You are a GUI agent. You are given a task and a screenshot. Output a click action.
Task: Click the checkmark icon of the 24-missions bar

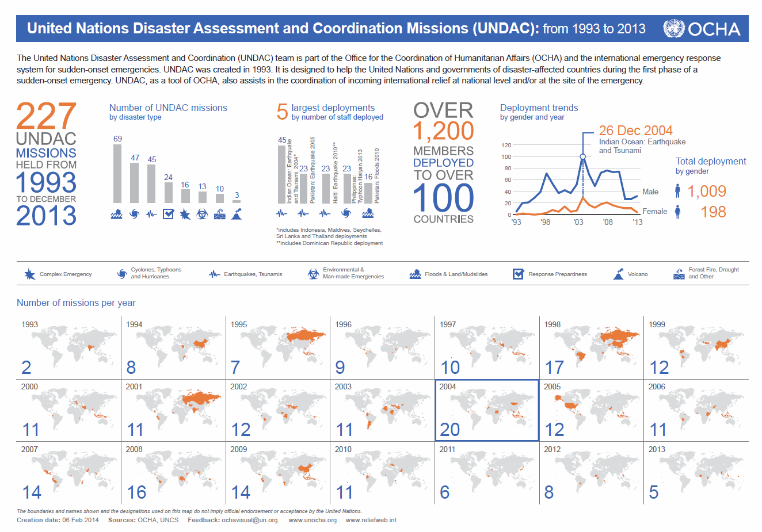(x=168, y=214)
